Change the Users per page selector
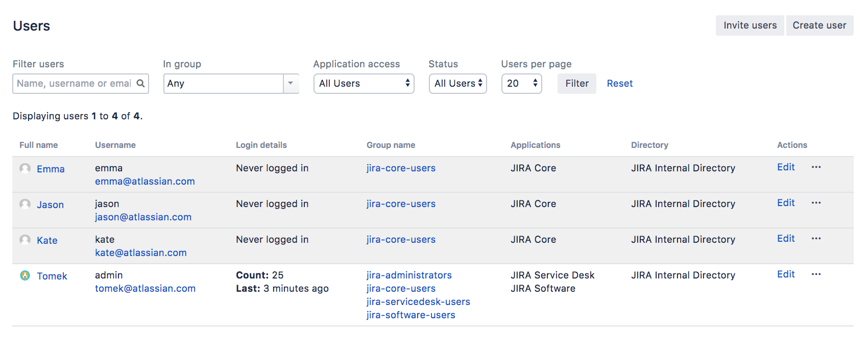The width and height of the screenshot is (868, 355). click(x=521, y=84)
